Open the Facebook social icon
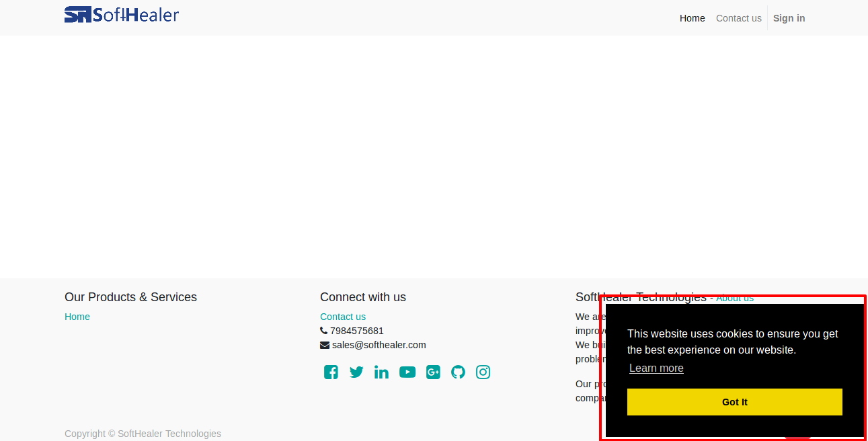868x441 pixels. [331, 372]
